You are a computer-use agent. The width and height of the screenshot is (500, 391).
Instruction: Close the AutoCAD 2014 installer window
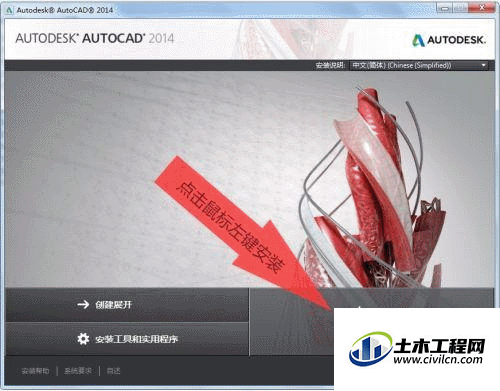(x=482, y=8)
